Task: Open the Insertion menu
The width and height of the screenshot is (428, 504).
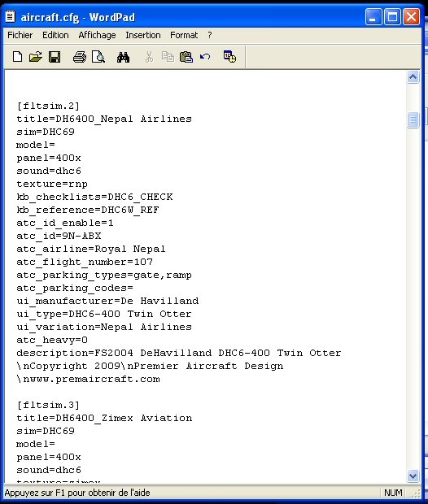Action: pos(143,35)
